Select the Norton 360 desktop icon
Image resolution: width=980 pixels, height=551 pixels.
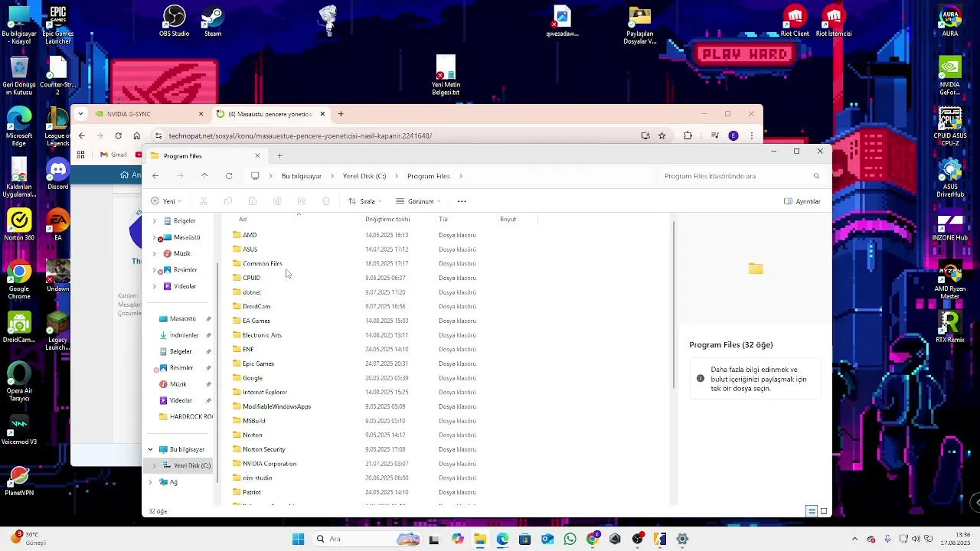click(19, 225)
